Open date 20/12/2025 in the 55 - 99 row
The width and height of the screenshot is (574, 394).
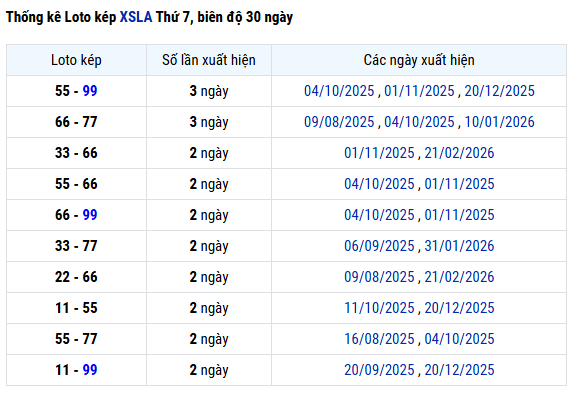click(x=500, y=91)
